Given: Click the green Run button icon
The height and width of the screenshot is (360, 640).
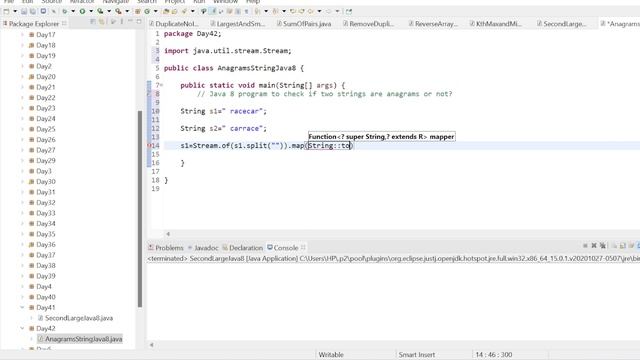Looking at the screenshot, I should click(82, 11).
